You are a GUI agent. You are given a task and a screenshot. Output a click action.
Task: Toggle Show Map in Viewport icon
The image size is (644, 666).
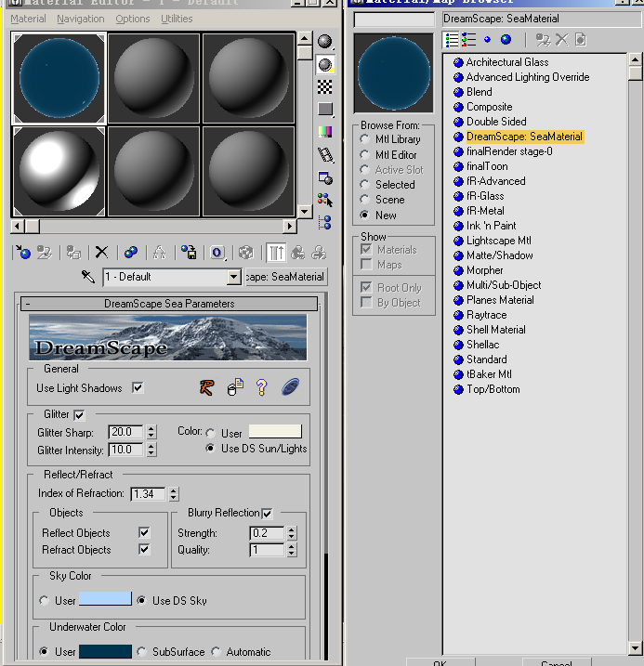coord(246,253)
